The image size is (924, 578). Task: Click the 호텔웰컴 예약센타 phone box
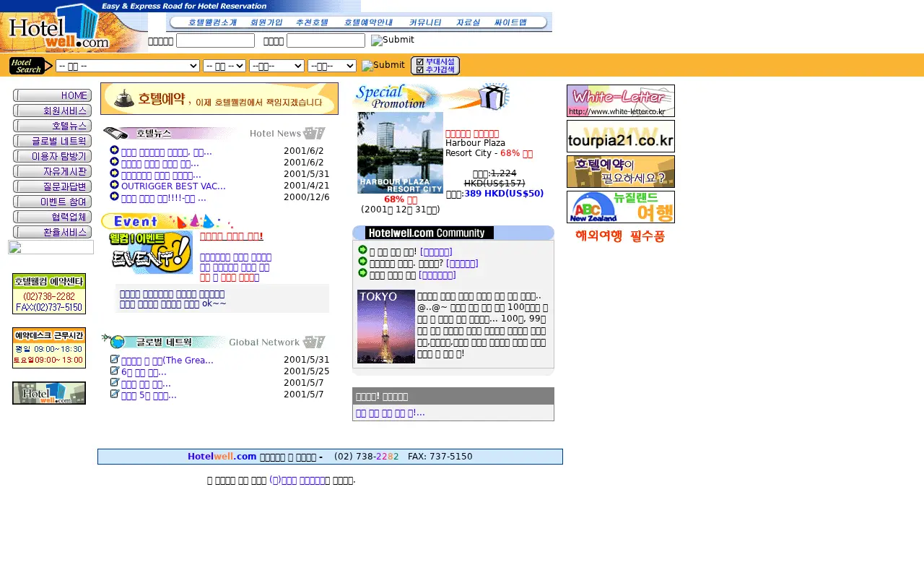(x=49, y=293)
